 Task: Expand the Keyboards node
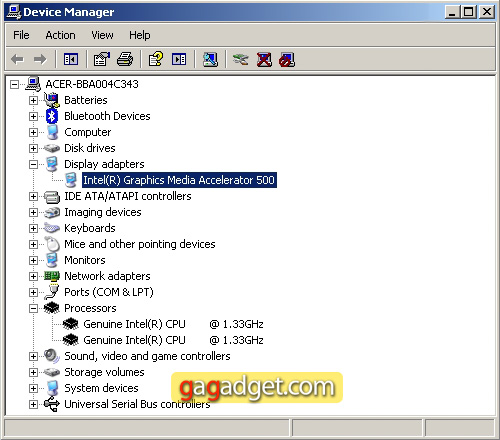pyautogui.click(x=33, y=228)
